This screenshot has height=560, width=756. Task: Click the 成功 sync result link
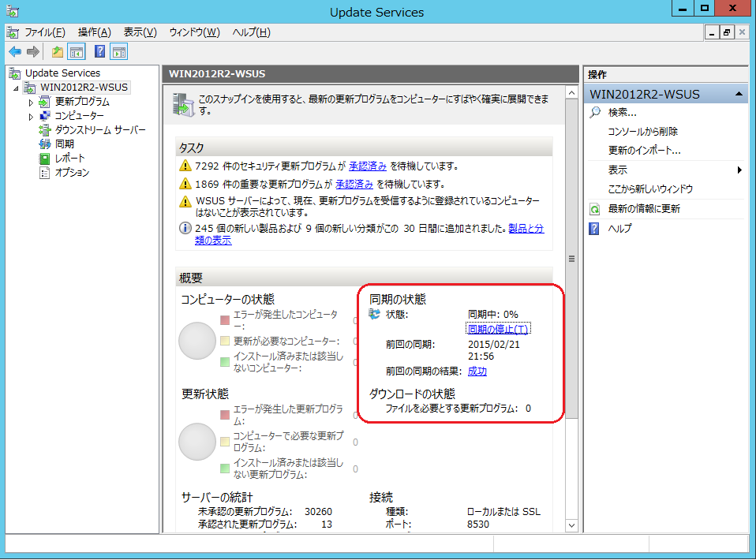coord(477,371)
